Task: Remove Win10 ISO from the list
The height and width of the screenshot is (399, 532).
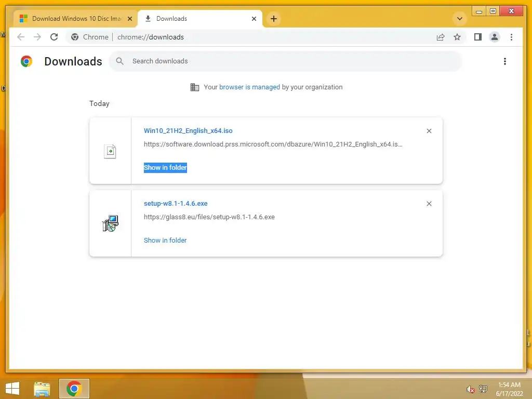Action: tap(429, 131)
